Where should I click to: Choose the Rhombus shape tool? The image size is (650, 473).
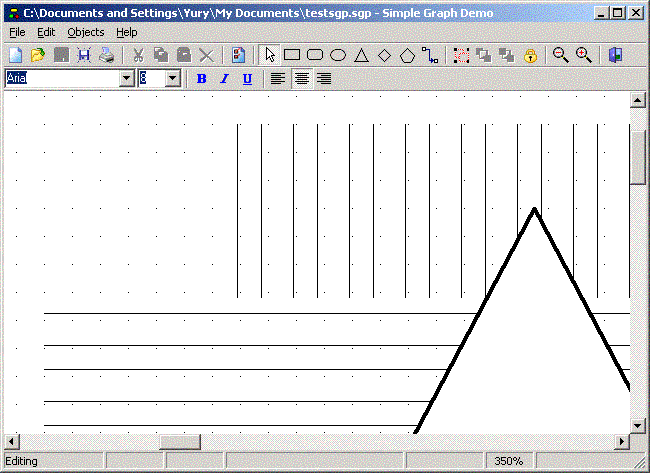coord(384,56)
